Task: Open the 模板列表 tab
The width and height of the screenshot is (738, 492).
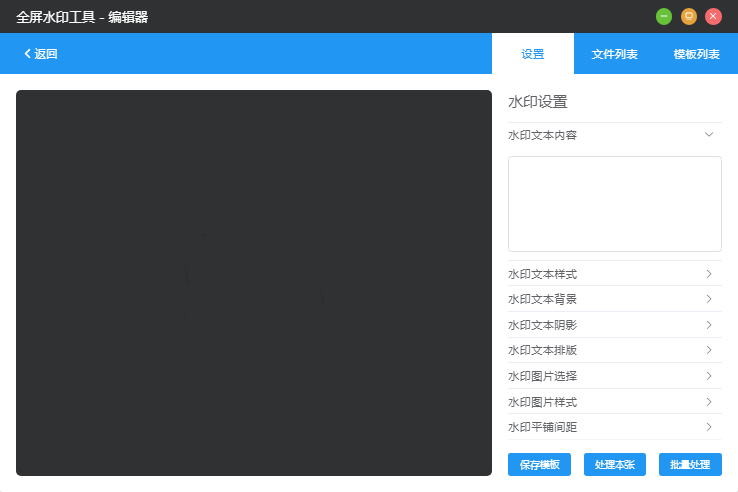Action: [697, 54]
